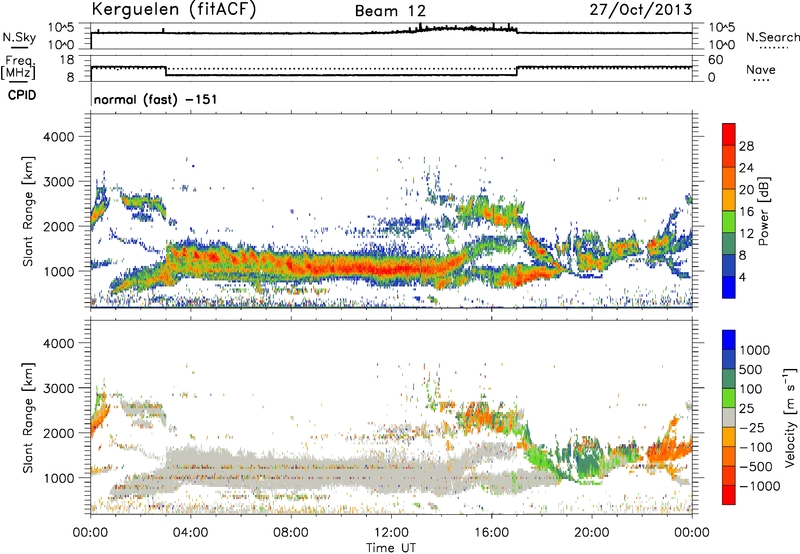Click the "16:00" time tick label
800x554 pixels.
point(491,533)
